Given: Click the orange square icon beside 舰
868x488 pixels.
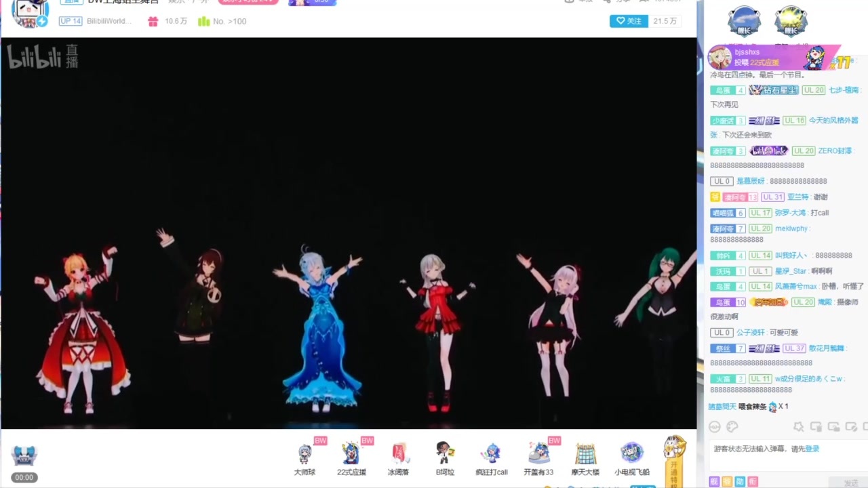Looking at the screenshot, I should 727,481.
